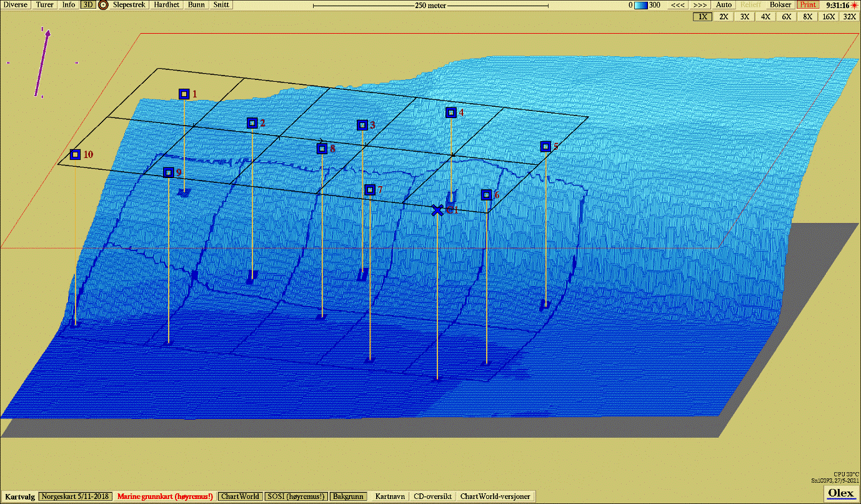Select waypoint marker number 3
Viewport: 861px width, 504px height.
click(x=362, y=125)
